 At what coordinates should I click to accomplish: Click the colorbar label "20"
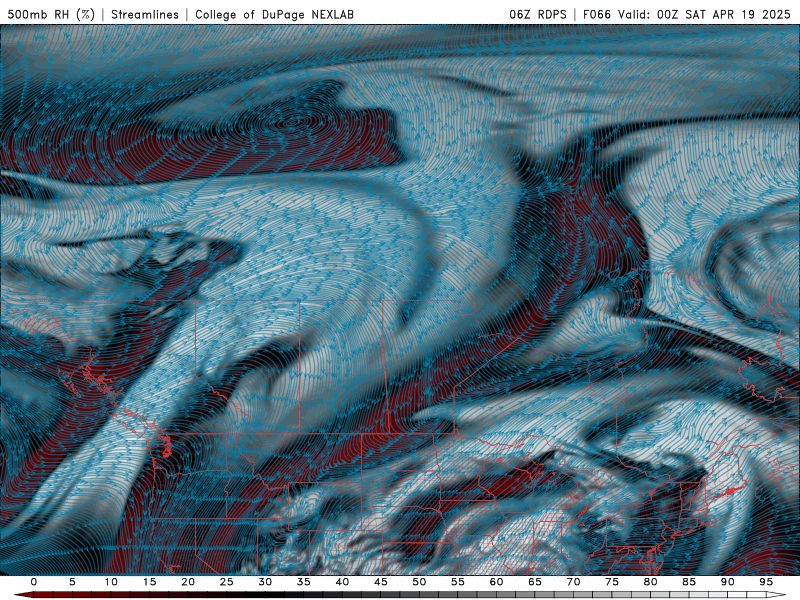coord(188,582)
